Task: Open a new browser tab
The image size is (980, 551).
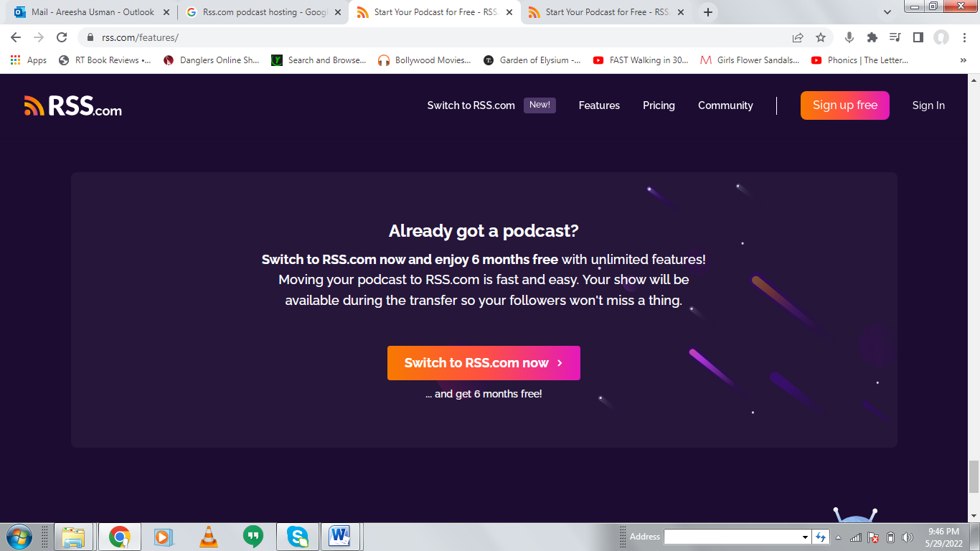Action: click(x=708, y=12)
